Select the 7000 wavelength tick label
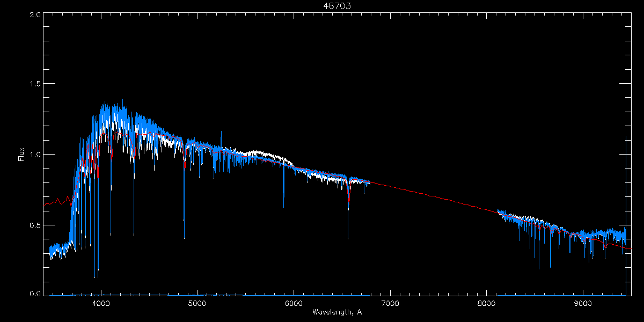 point(390,304)
